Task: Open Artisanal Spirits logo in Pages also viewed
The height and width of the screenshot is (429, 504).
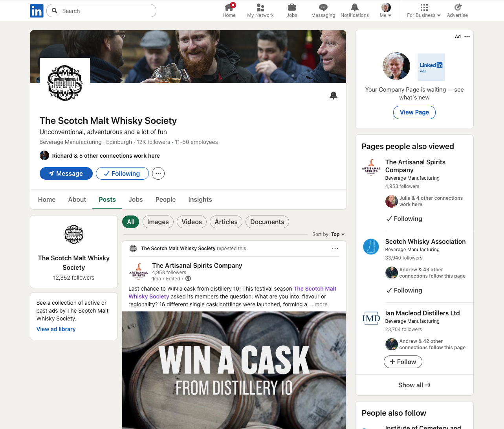Action: (x=371, y=168)
